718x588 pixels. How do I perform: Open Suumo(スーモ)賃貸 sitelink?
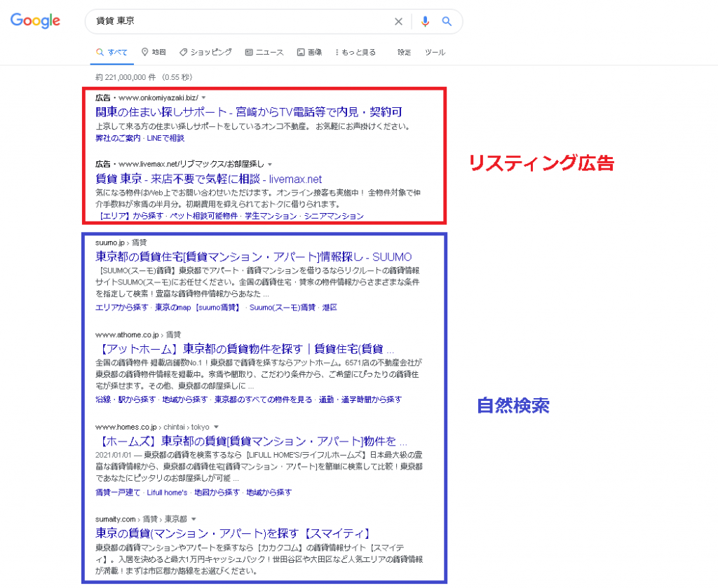pos(283,308)
